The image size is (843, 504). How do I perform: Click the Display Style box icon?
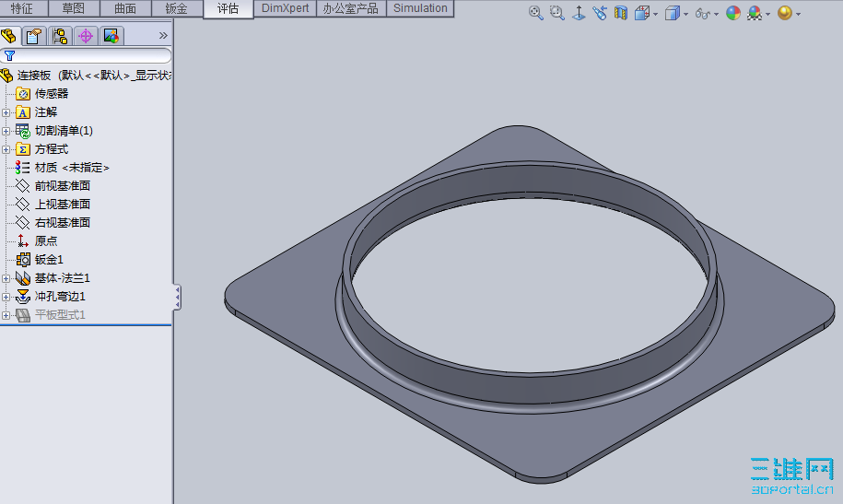(672, 13)
